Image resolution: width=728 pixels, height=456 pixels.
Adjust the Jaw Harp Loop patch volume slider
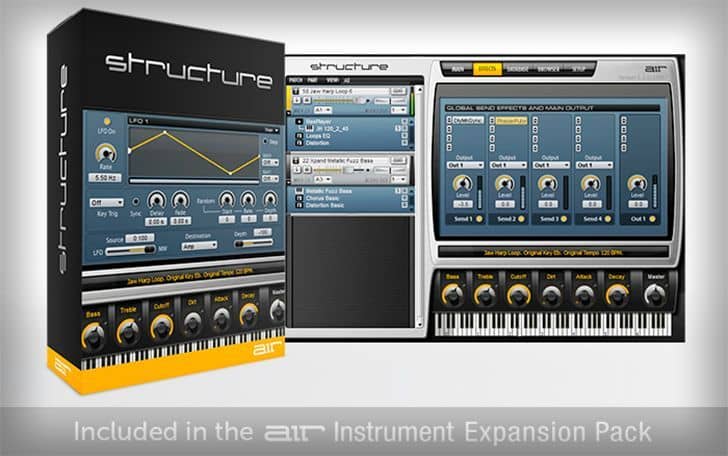[343, 100]
